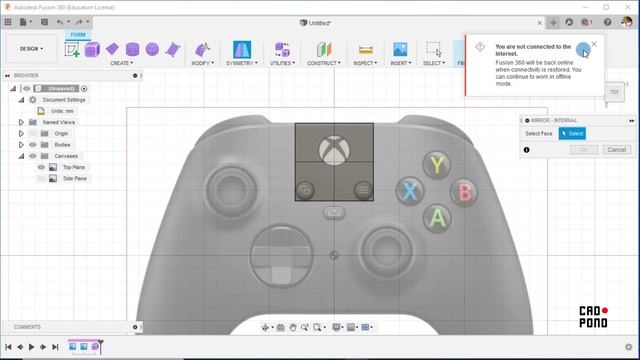Dismiss the offline notification
The image size is (640, 360).
tap(594, 44)
